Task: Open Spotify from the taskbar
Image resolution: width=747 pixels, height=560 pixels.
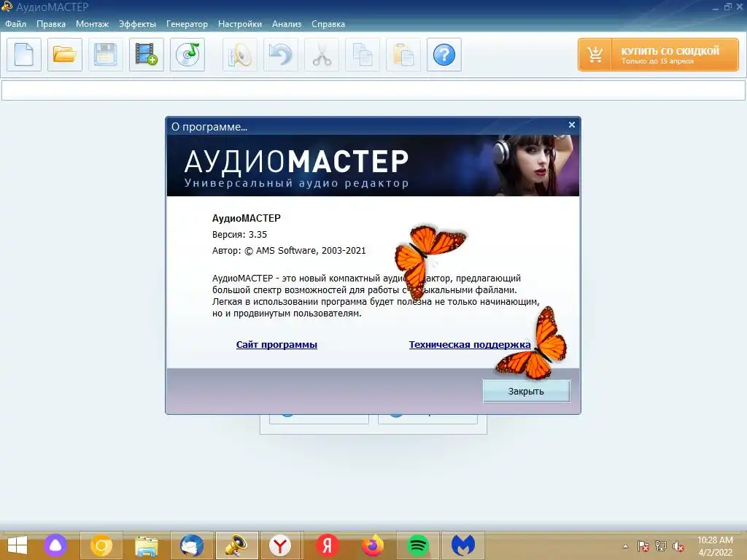Action: pos(418,545)
